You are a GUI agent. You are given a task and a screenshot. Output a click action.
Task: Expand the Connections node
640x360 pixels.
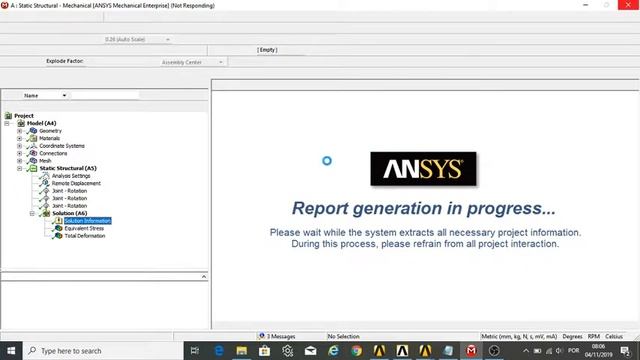point(20,153)
